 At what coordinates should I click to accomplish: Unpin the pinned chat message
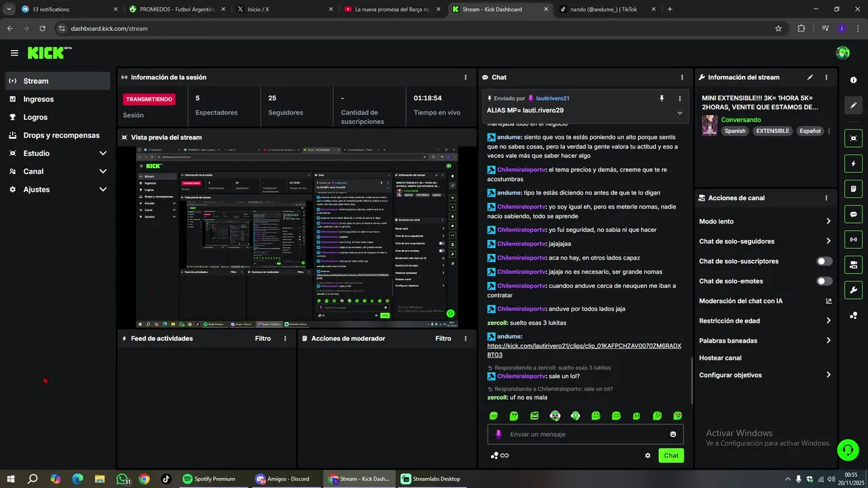click(x=662, y=98)
